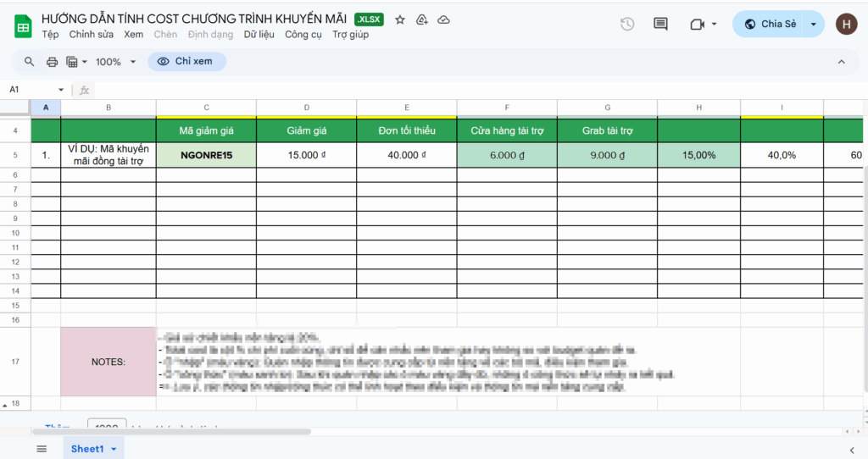Toggle the 'Chỉ xem' view-only mode
The image size is (868, 459).
pyautogui.click(x=186, y=62)
